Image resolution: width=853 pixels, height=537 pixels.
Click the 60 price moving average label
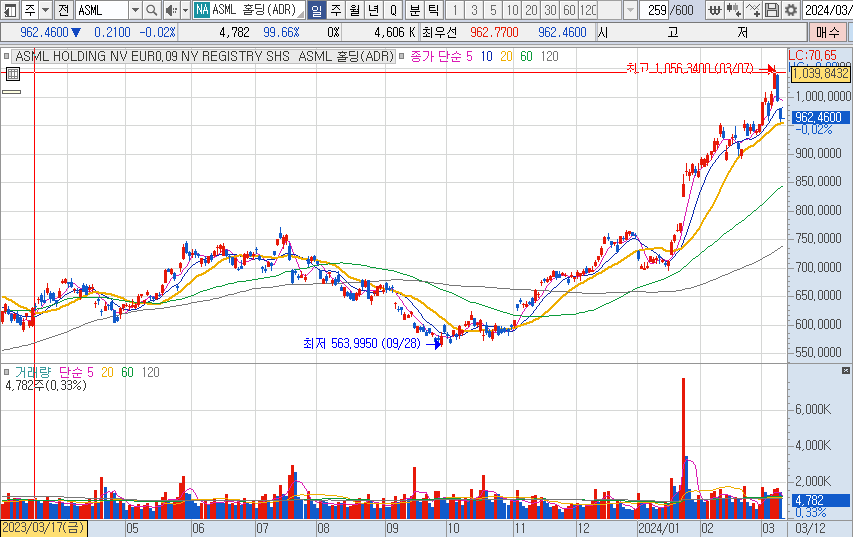(x=527, y=56)
